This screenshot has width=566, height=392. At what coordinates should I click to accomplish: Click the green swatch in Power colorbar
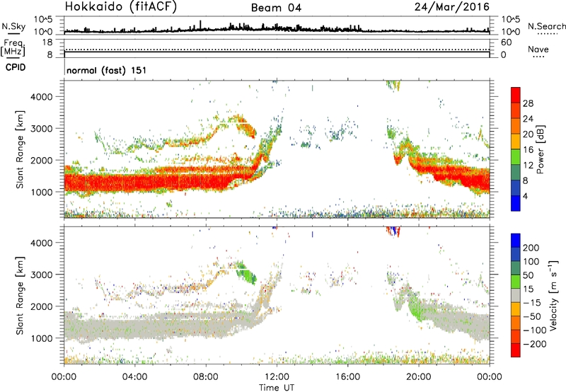pos(516,157)
